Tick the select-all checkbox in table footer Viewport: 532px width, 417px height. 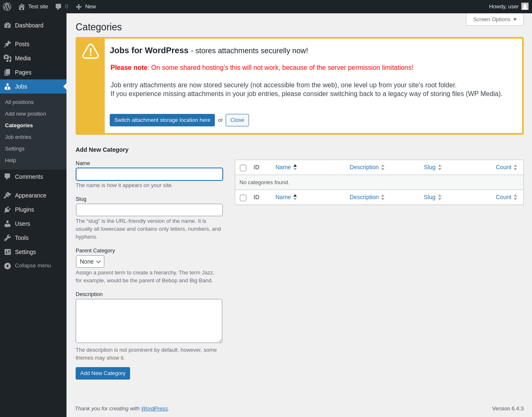pos(243,198)
